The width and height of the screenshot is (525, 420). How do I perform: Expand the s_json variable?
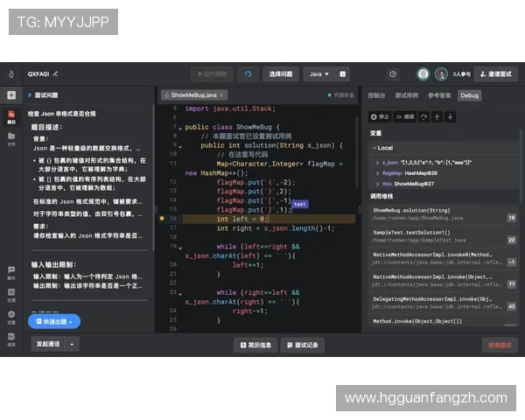click(x=378, y=163)
